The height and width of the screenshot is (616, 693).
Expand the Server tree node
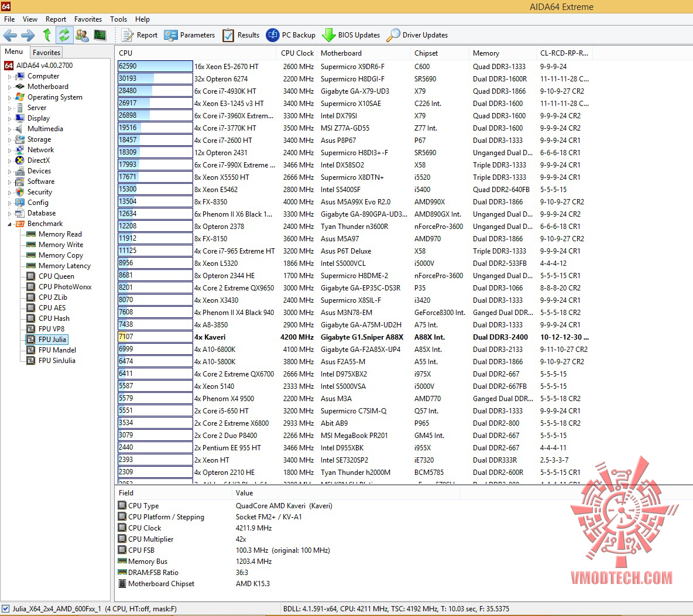tap(9, 108)
